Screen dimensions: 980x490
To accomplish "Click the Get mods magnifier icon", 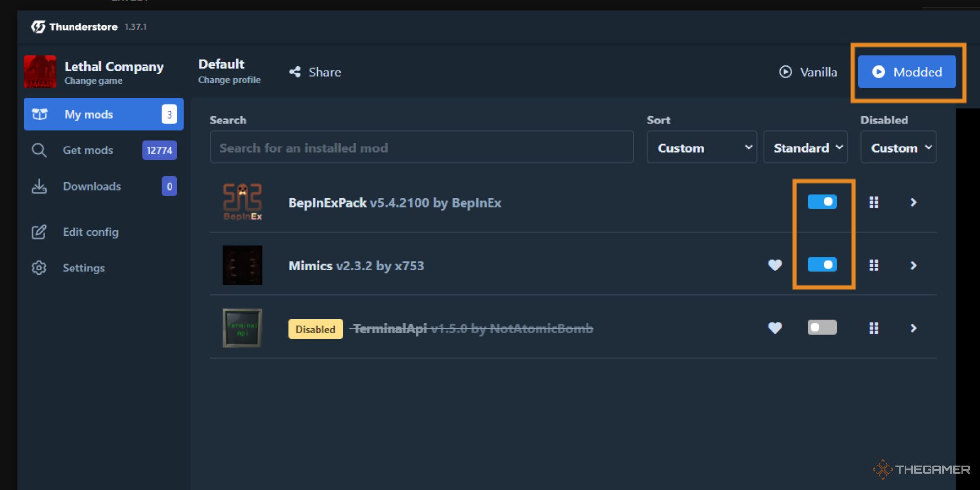I will click(39, 150).
